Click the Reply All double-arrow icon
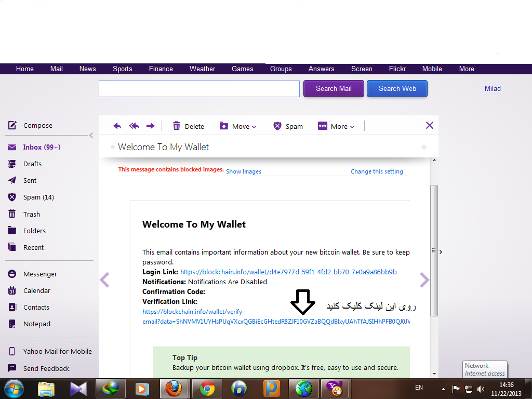 [134, 126]
